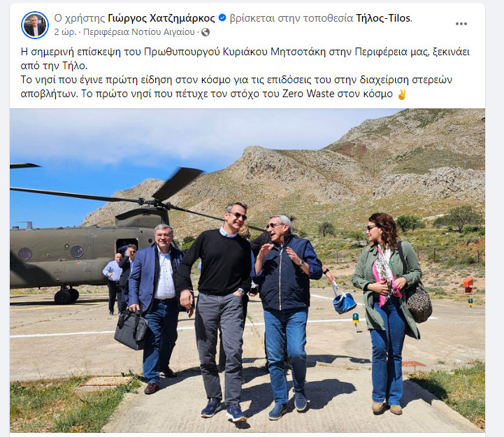
Task: Open the Περιφέρεια Νοτίου Αιγαίου page link
Action: (x=139, y=32)
